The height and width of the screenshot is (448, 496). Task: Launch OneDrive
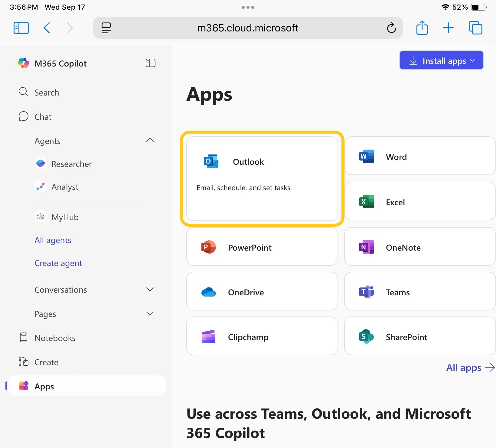tap(262, 291)
